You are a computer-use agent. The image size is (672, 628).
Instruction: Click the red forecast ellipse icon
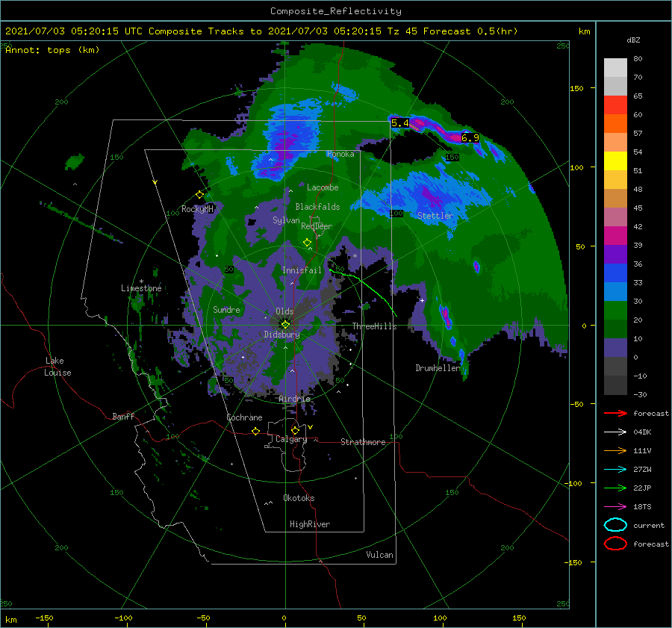point(615,544)
